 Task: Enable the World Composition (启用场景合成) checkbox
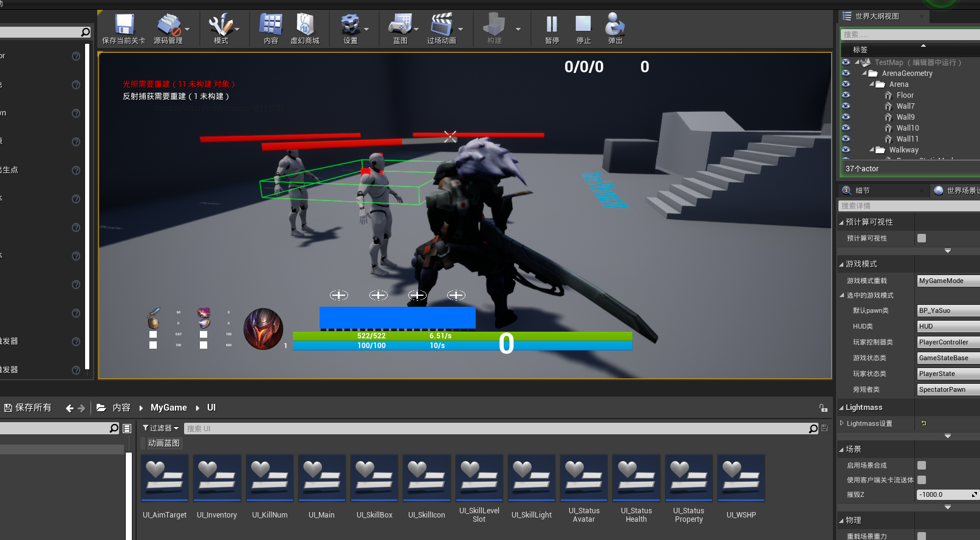(x=922, y=465)
